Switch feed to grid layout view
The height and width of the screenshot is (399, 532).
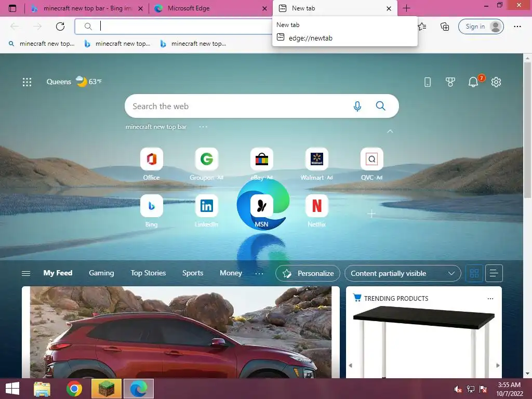[474, 273]
